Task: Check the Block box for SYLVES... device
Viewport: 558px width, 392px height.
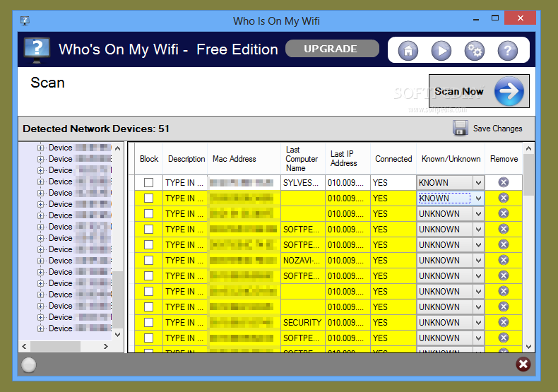Action: click(148, 182)
